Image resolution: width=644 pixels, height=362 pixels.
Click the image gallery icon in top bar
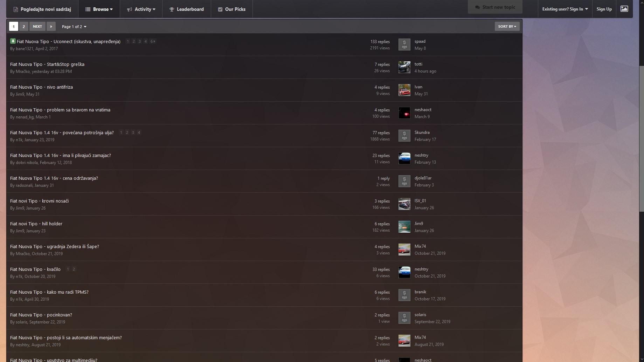click(624, 9)
